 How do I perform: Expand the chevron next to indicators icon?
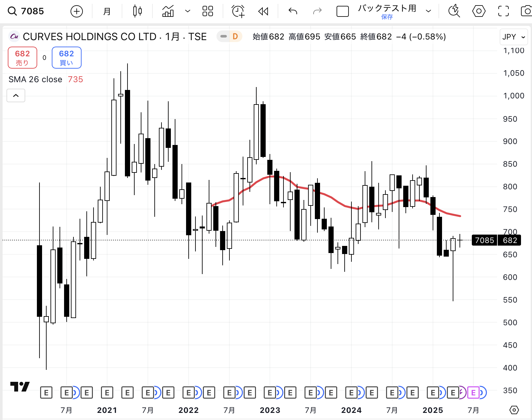pos(187,11)
